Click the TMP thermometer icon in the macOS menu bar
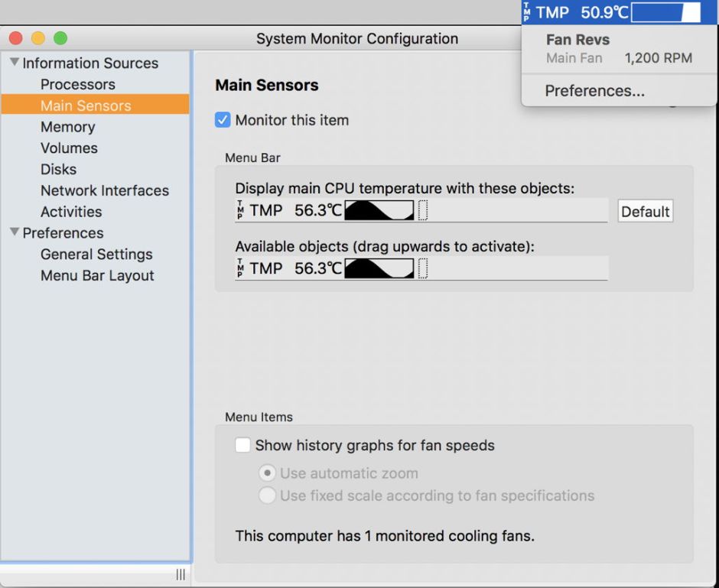Viewport: 719px width, 588px height. [x=528, y=12]
